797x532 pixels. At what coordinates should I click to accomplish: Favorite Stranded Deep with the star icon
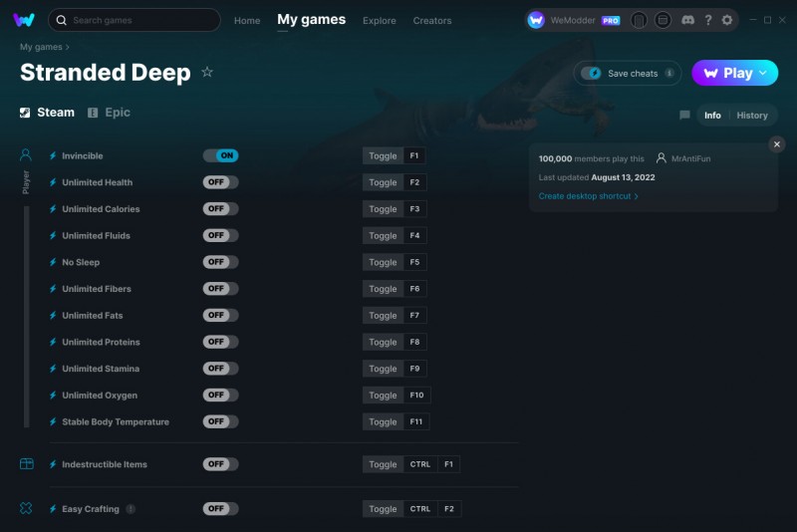click(207, 72)
